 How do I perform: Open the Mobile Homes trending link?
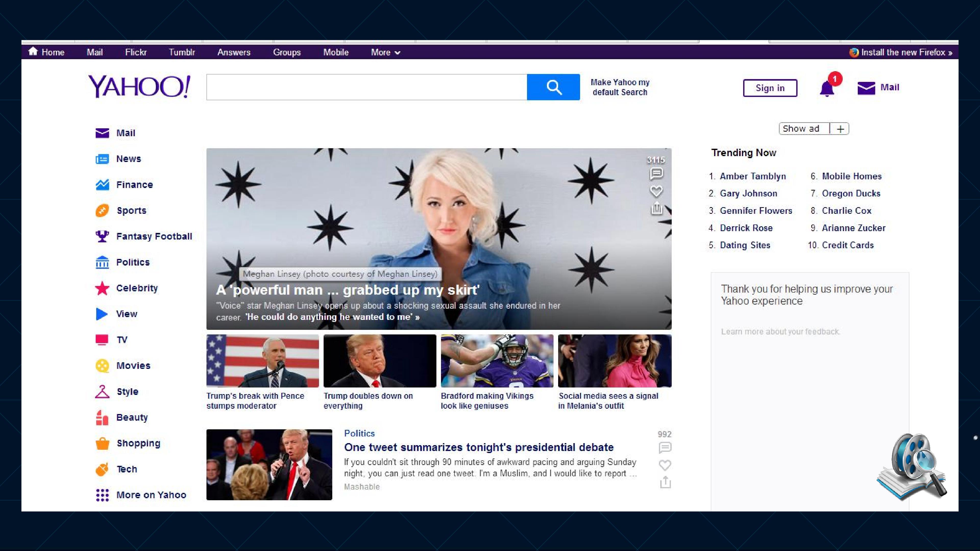coord(852,176)
